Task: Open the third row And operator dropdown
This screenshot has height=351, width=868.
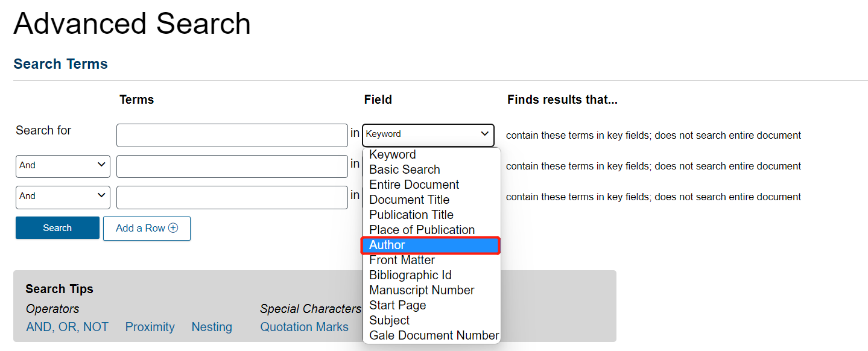Action: pyautogui.click(x=63, y=197)
